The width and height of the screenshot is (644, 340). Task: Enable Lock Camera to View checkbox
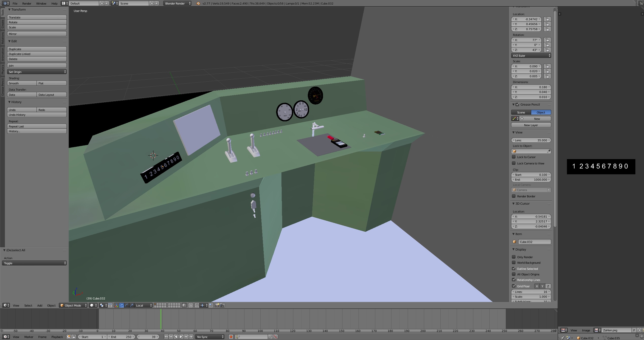click(514, 163)
